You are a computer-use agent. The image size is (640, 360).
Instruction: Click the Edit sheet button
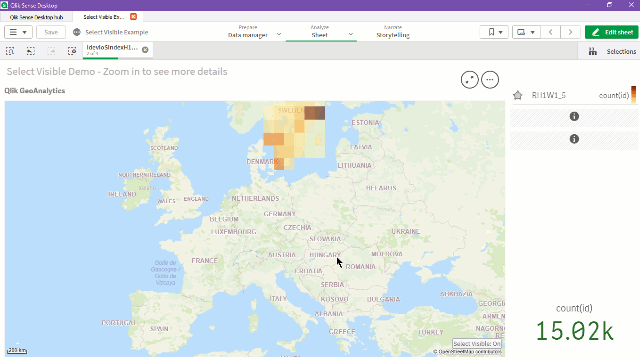click(611, 32)
